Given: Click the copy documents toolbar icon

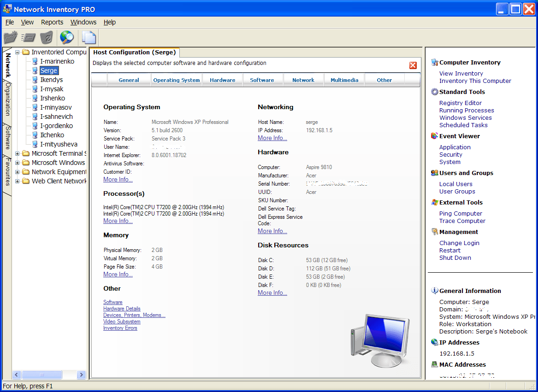Looking at the screenshot, I should click(x=89, y=37).
